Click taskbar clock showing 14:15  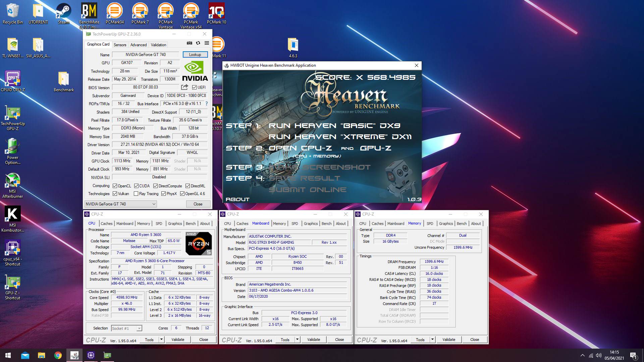point(614,355)
